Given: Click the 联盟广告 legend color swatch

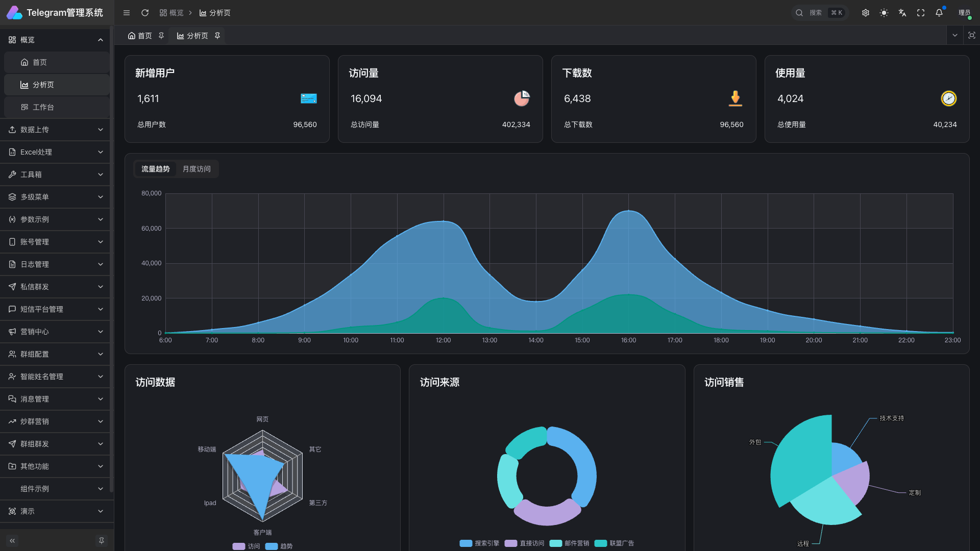Looking at the screenshot, I should 601,543.
